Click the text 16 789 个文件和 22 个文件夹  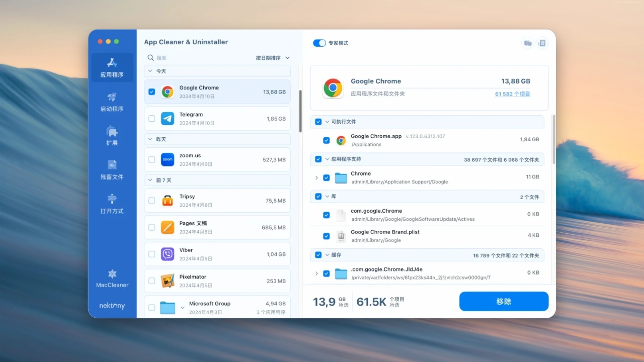(506, 255)
